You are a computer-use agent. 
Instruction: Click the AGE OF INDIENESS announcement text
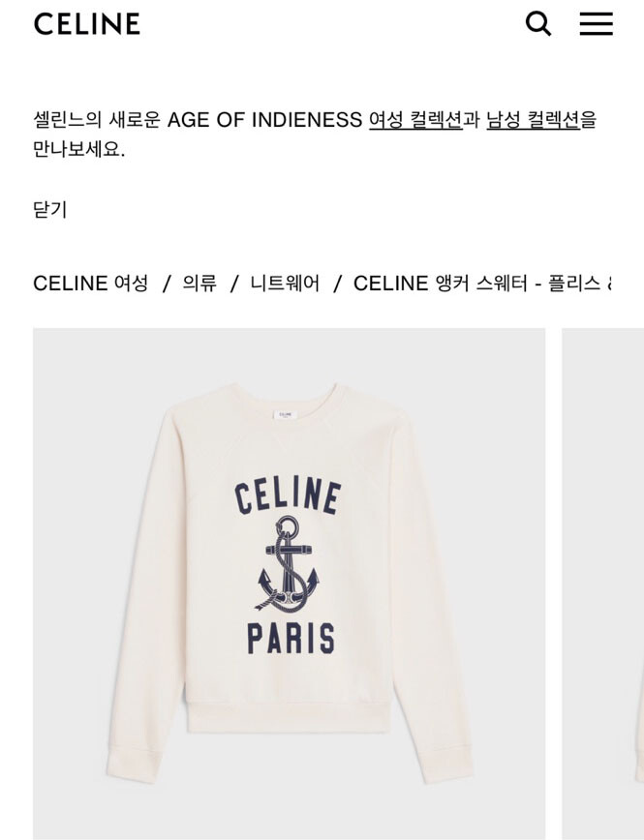[x=265, y=119]
